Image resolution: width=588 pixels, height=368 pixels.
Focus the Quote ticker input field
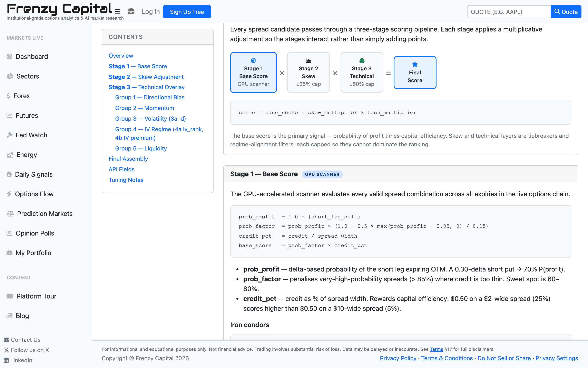click(509, 12)
